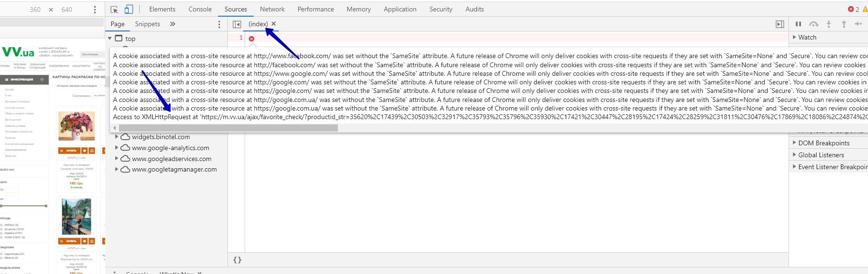868x274 pixels.
Task: Expand the www.googletagmanager.com domain node
Action: click(x=117, y=169)
